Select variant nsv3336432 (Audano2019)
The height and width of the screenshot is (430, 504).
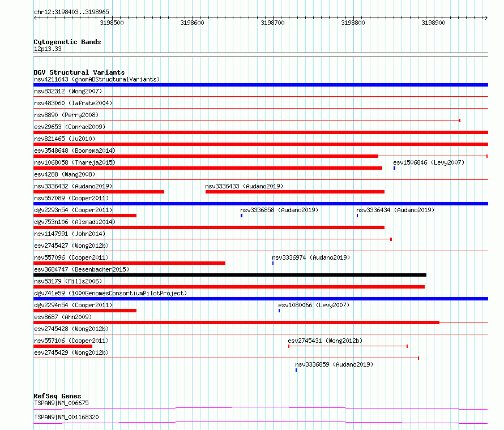point(73,186)
